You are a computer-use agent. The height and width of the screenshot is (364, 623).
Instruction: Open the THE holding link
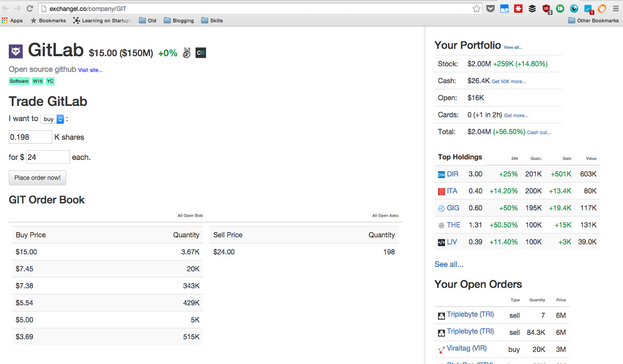pyautogui.click(x=454, y=225)
